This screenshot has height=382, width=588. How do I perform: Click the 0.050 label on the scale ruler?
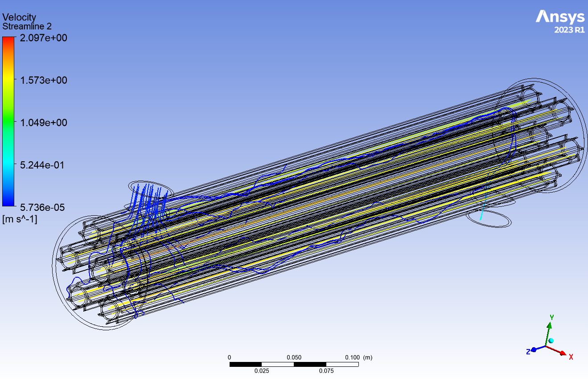(294, 357)
